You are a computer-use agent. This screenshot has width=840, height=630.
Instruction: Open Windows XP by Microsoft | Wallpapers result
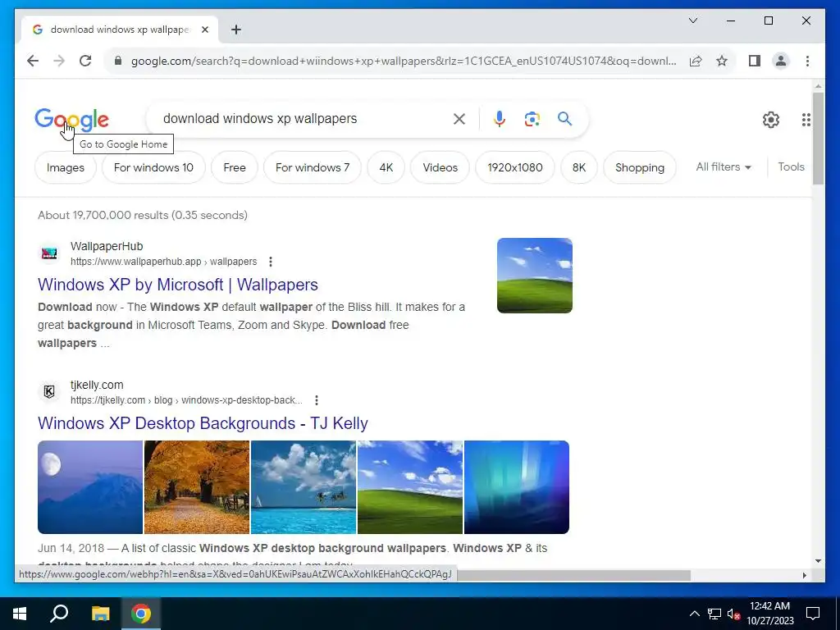[178, 285]
